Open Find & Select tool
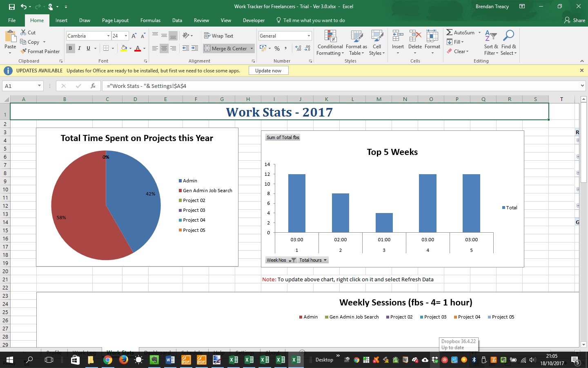 (x=508, y=43)
